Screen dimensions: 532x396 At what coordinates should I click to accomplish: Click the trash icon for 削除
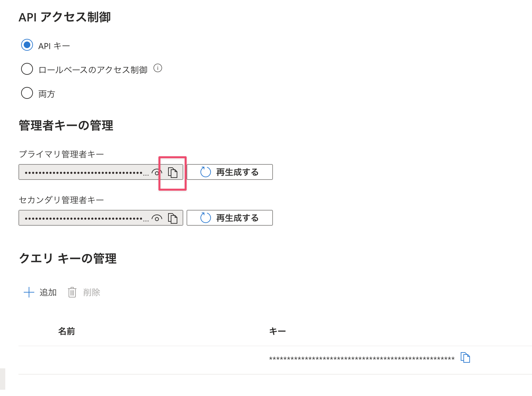[72, 292]
